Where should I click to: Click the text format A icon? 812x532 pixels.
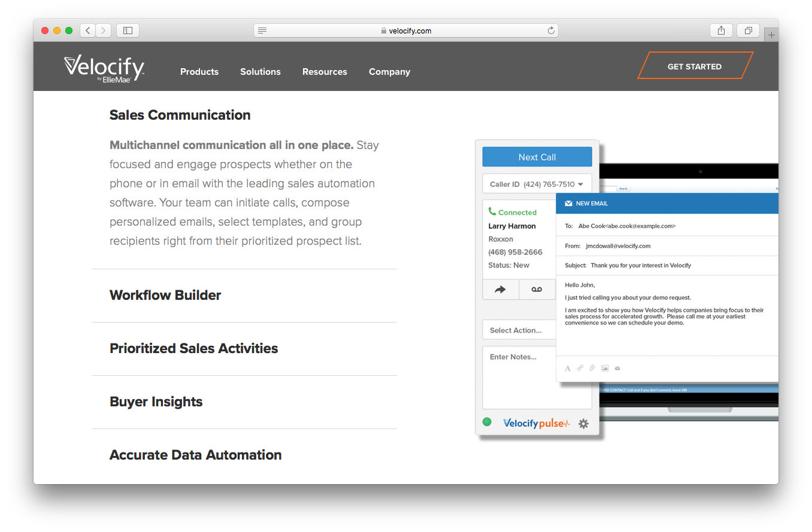coord(568,368)
